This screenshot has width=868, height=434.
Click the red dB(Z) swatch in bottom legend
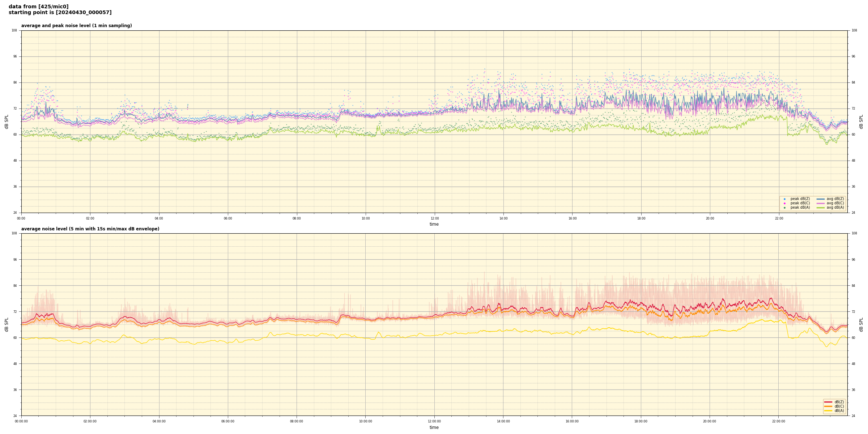[828, 402]
